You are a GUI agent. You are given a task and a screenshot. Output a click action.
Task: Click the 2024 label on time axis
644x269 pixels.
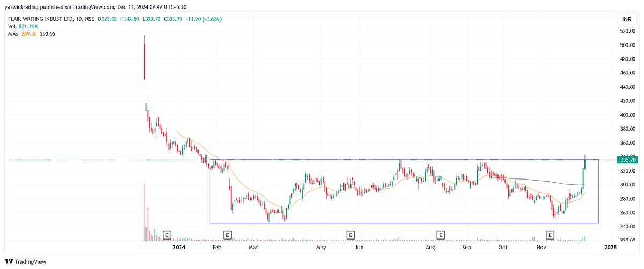[179, 248]
